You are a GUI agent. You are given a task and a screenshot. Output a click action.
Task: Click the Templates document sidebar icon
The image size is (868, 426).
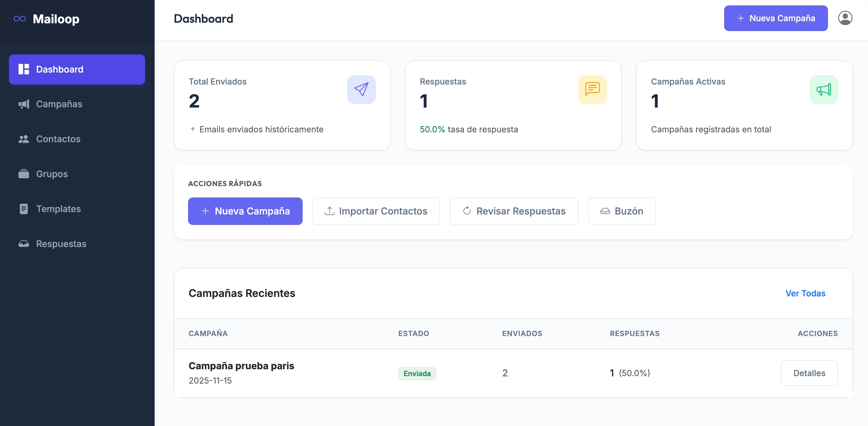pos(24,209)
